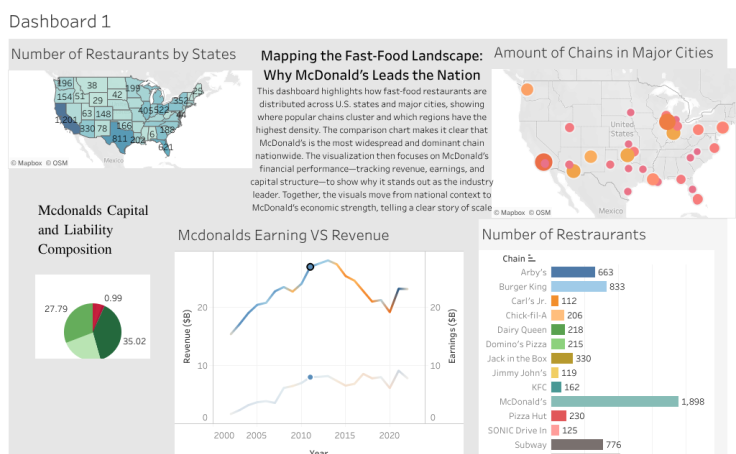The height and width of the screenshot is (454, 736).
Task: Click the 2005 tick on the year axis
Action: click(x=256, y=435)
